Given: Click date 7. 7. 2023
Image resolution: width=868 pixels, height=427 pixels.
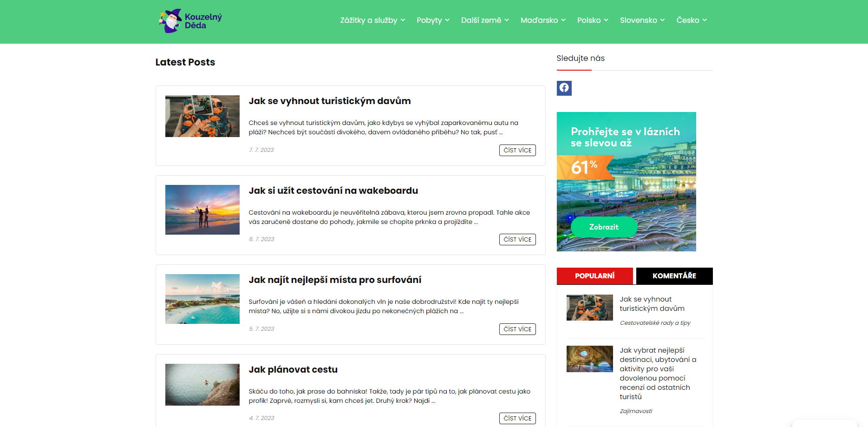Looking at the screenshot, I should [261, 150].
